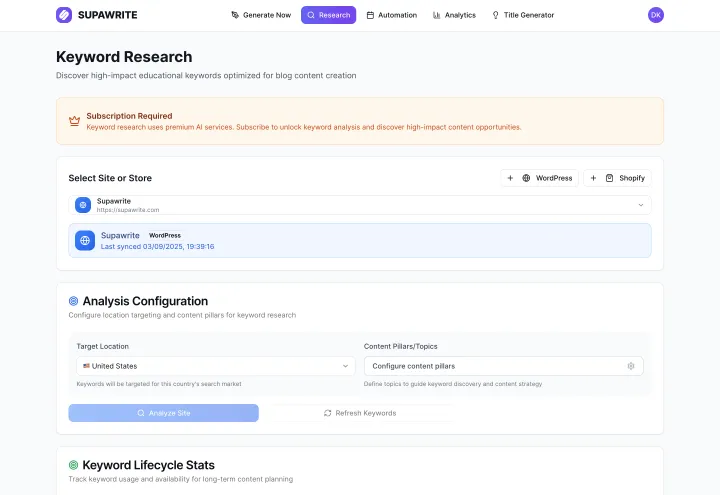720x495 pixels.
Task: Click the gear icon in content pillars field
Action: click(631, 366)
